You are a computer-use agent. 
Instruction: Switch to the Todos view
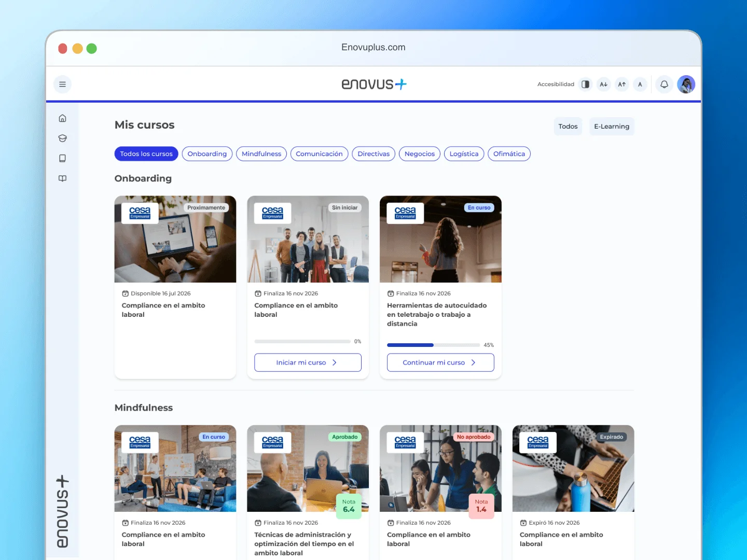(568, 127)
